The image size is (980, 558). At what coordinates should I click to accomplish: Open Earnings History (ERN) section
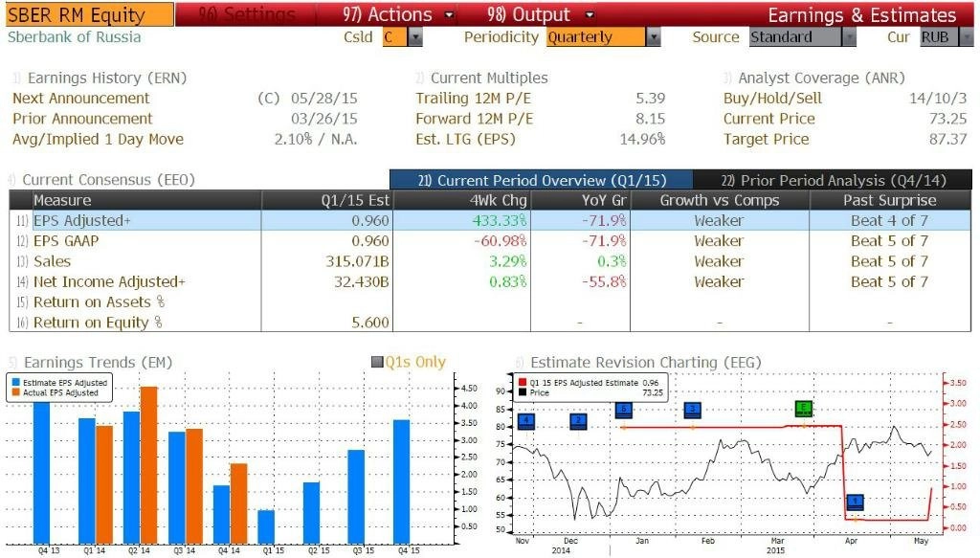[x=107, y=78]
